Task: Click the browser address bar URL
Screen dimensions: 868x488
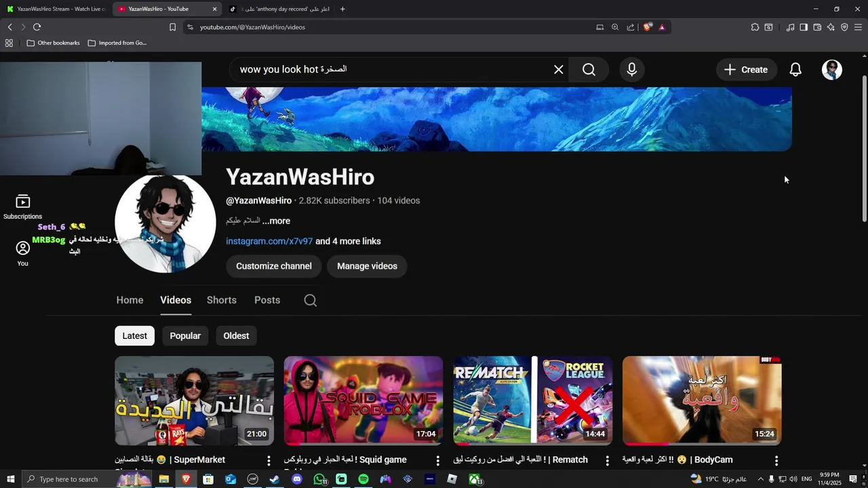Action: click(252, 27)
